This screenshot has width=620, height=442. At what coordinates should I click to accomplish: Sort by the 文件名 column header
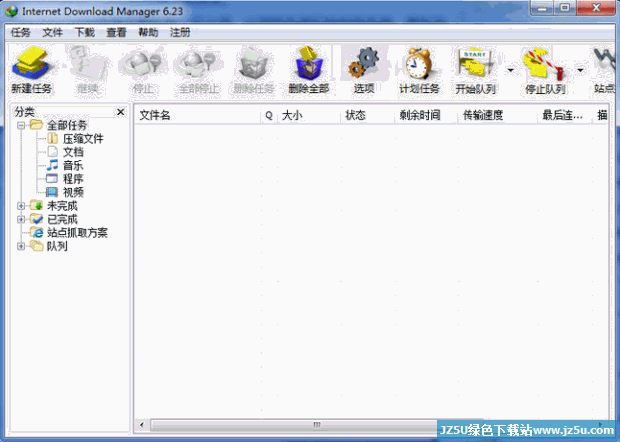pyautogui.click(x=198, y=115)
